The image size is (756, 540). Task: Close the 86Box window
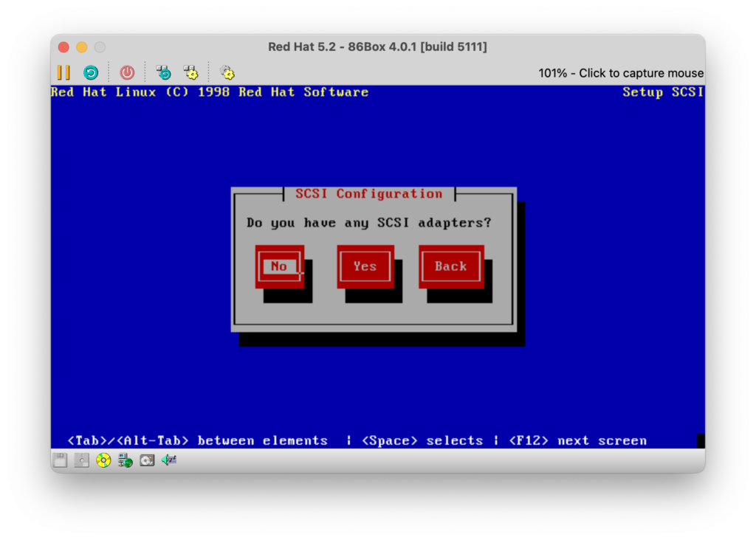pyautogui.click(x=63, y=46)
